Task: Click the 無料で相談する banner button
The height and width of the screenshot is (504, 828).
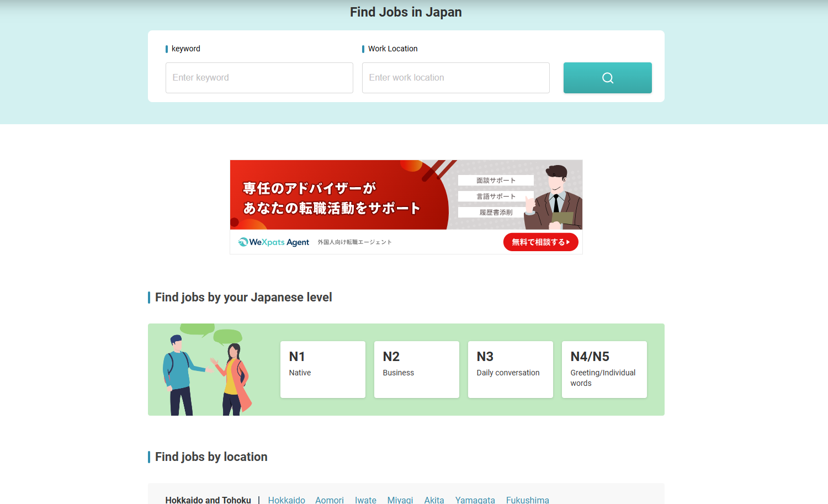Action: pyautogui.click(x=540, y=242)
